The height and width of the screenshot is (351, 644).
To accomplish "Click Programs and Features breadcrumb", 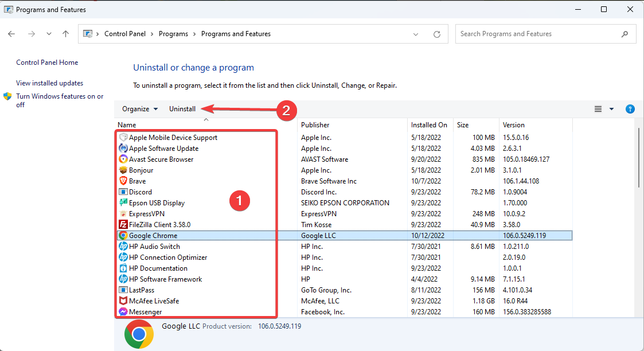I will 236,34.
